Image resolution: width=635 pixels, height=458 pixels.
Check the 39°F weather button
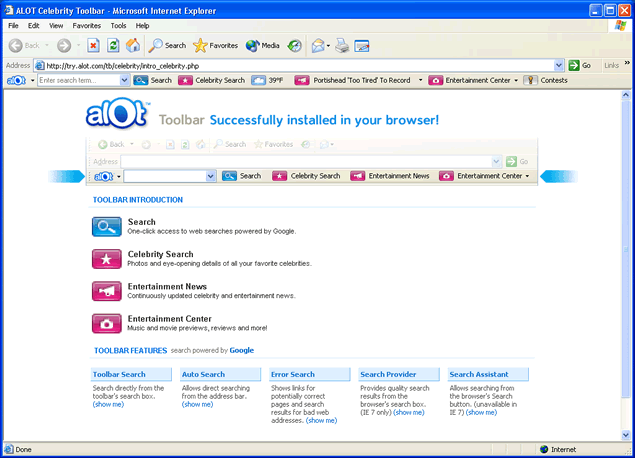pyautogui.click(x=268, y=80)
